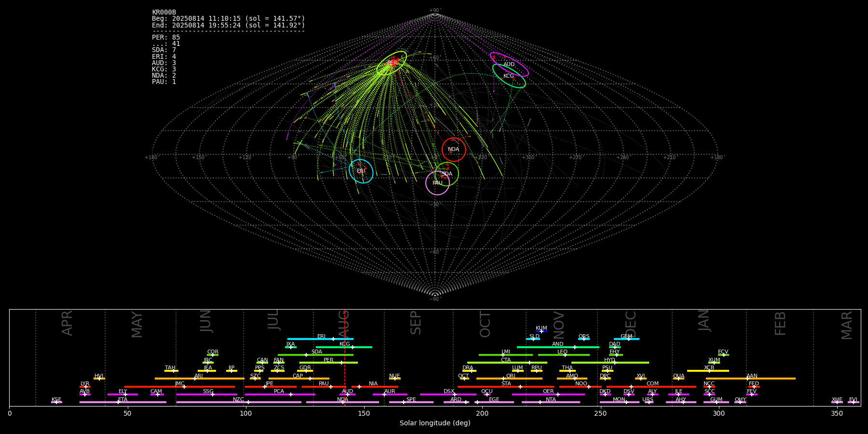Image resolution: width=868 pixels, height=434 pixels.
Task: Select the red PAU bar in the timeline
Action: [323, 387]
